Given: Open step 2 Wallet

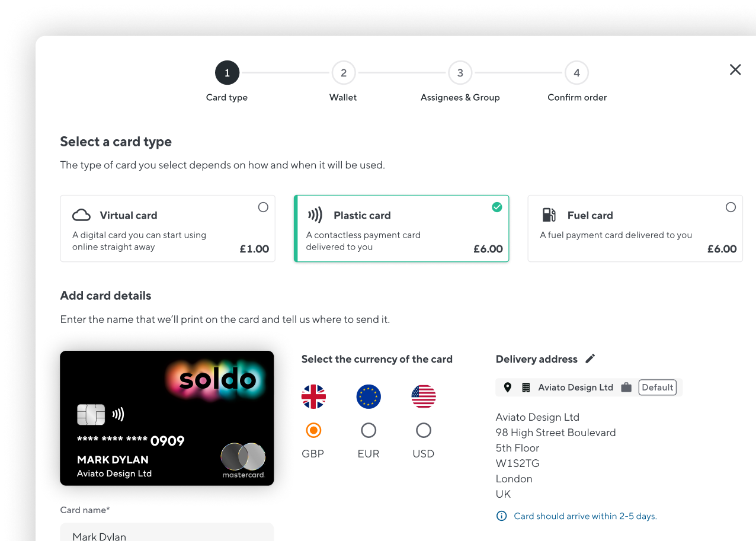Looking at the screenshot, I should [343, 72].
